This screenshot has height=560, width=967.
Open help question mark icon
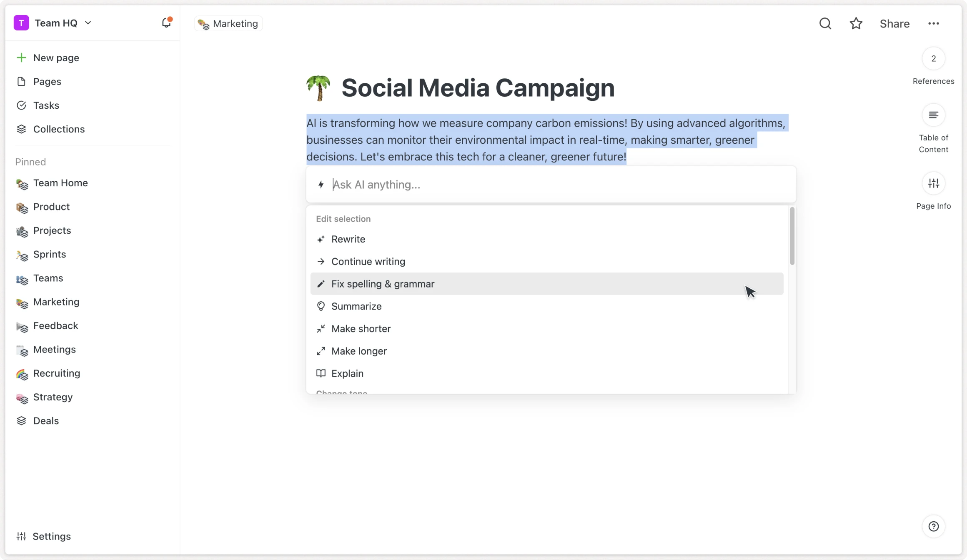(933, 526)
